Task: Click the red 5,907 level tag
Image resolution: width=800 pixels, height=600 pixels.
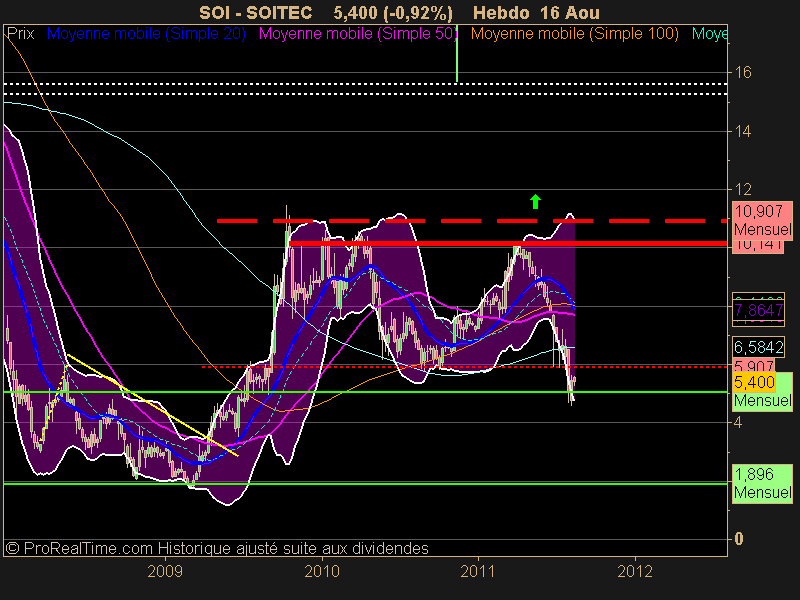Action: [754, 366]
